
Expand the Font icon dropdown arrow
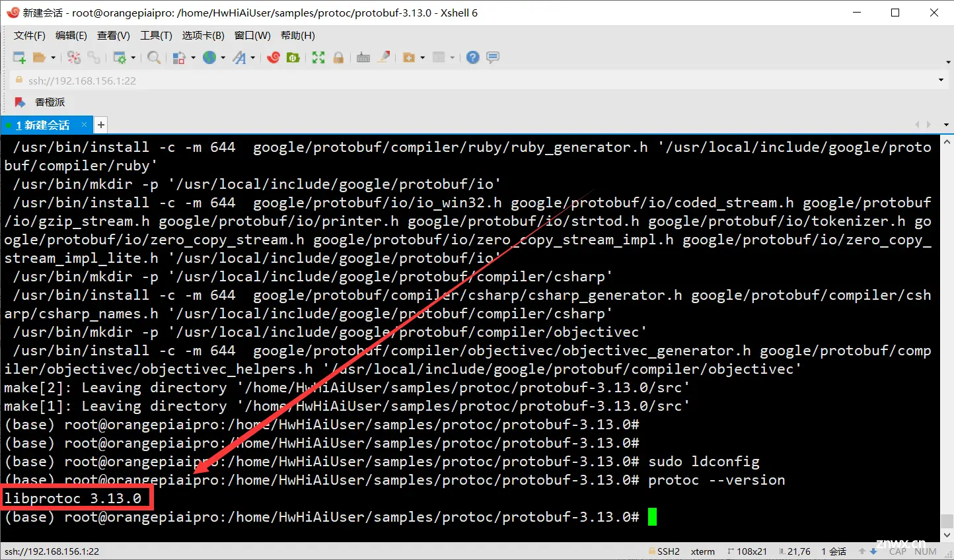[x=253, y=57]
